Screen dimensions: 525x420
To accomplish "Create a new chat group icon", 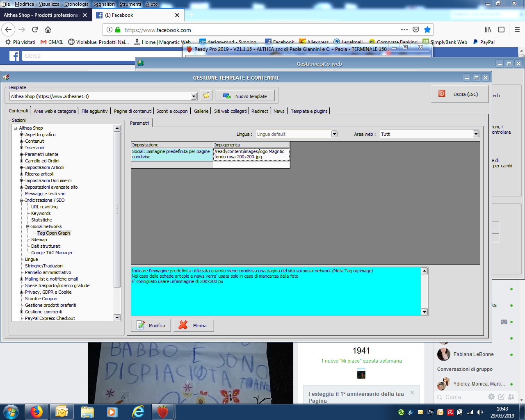I will [x=511, y=397].
